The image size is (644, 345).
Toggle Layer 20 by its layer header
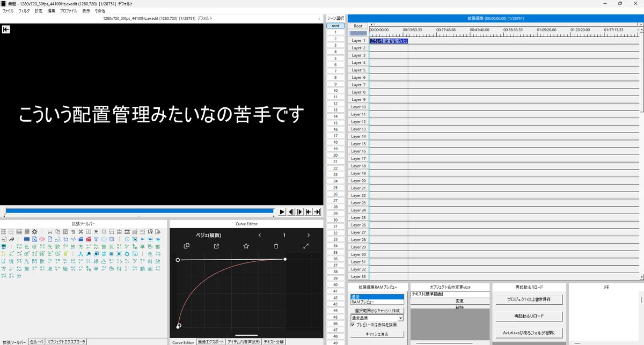point(358,181)
